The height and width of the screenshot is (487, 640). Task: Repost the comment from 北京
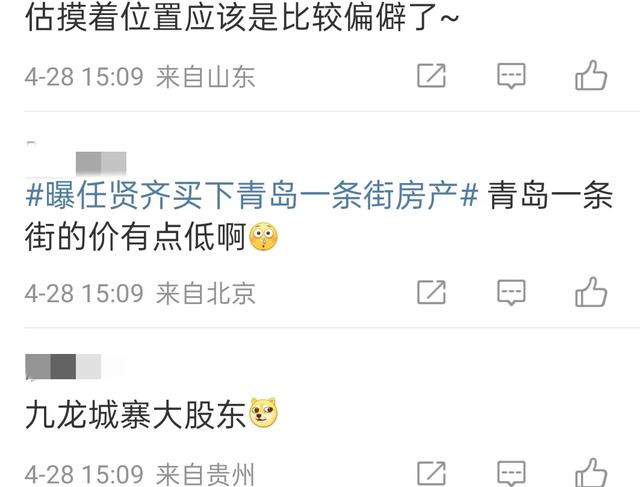pyautogui.click(x=431, y=292)
